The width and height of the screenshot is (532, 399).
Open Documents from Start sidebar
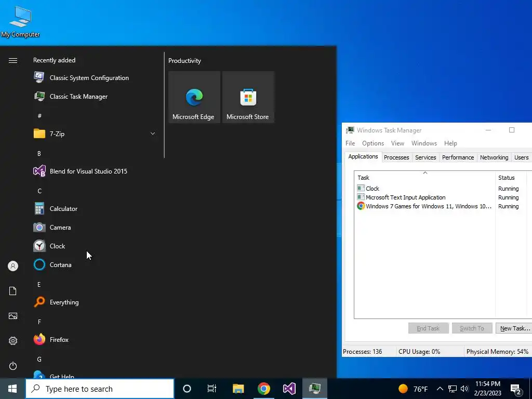13,291
